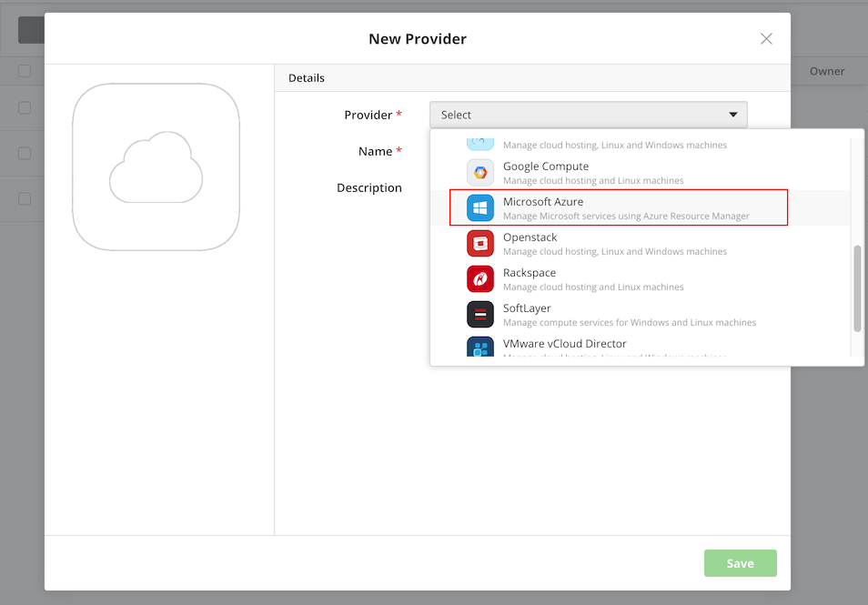Screen dimensions: 868x605
Task: Click the cloud placeholder image
Action: [x=156, y=167]
